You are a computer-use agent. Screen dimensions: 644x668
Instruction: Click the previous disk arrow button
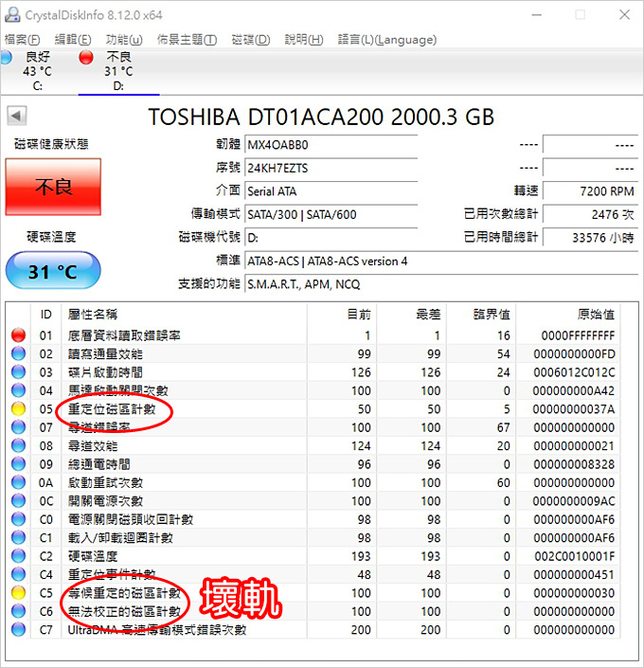coord(17,116)
